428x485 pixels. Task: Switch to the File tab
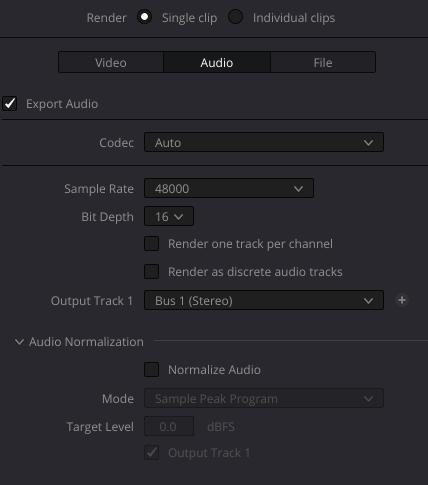click(x=323, y=62)
